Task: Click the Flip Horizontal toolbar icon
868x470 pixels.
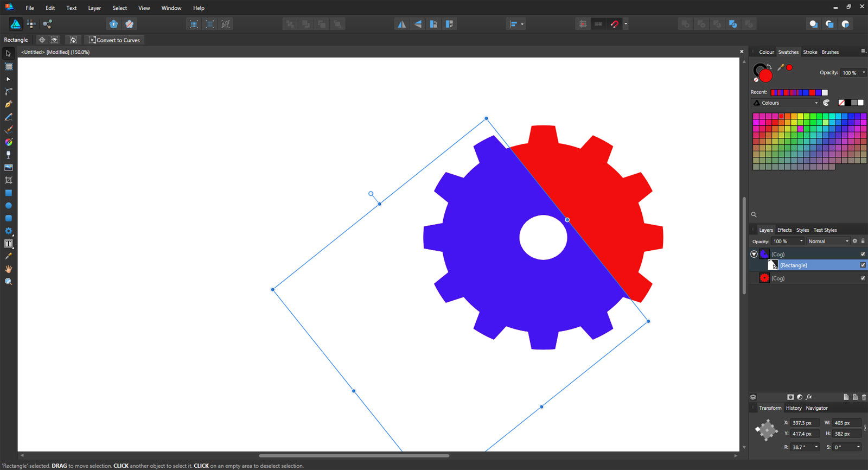Action: pyautogui.click(x=401, y=24)
